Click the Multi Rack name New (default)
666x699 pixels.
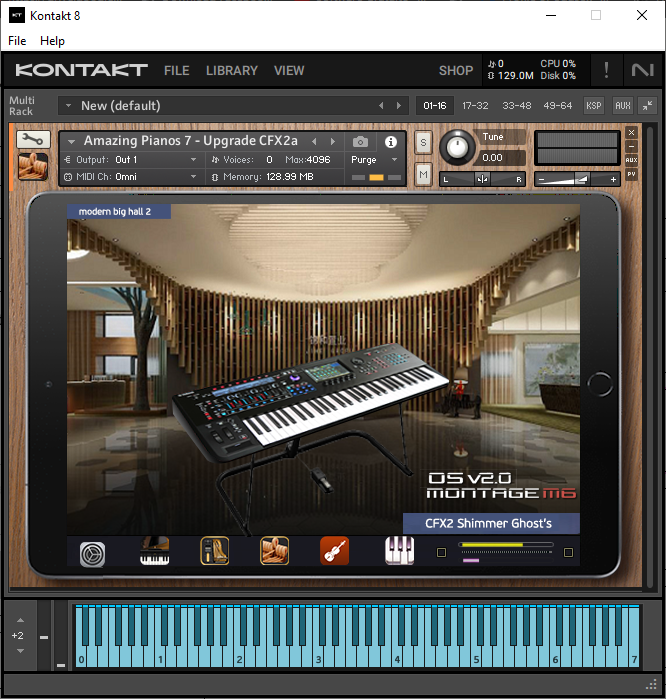120,106
